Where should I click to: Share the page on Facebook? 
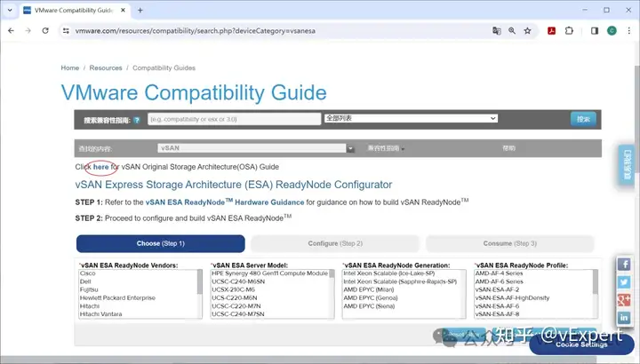(x=624, y=265)
